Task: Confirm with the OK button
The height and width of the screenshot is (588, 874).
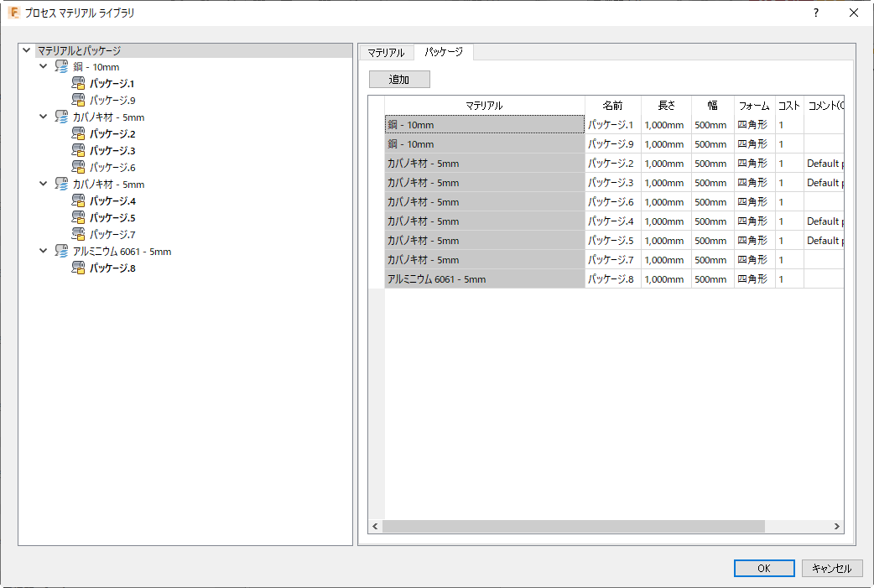Action: click(763, 568)
